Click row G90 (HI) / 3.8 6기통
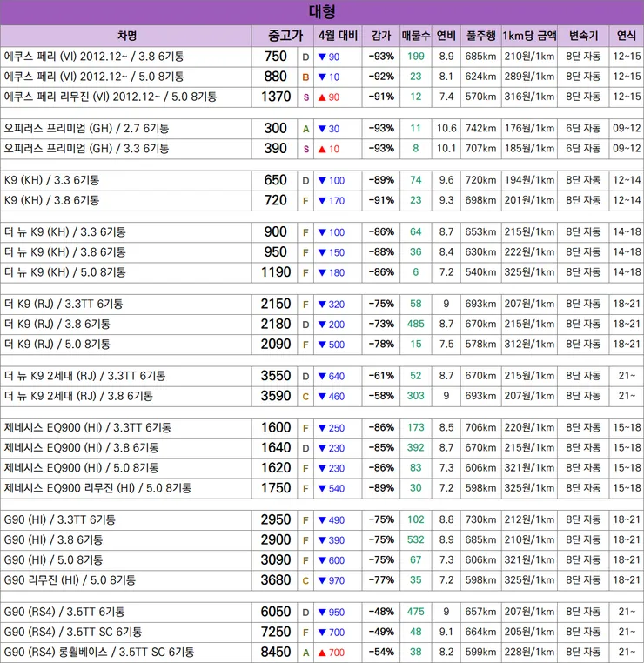644x663 pixels. click(322, 540)
